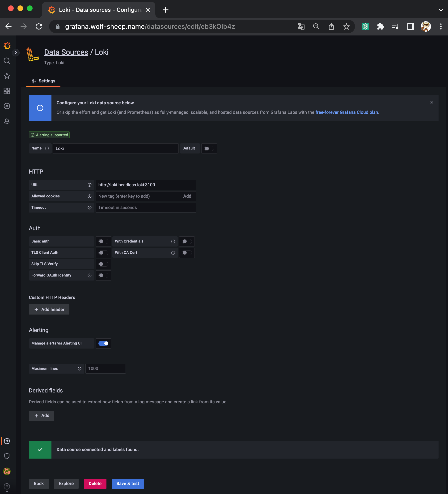Click the Back button
This screenshot has height=494, width=448.
click(x=39, y=483)
